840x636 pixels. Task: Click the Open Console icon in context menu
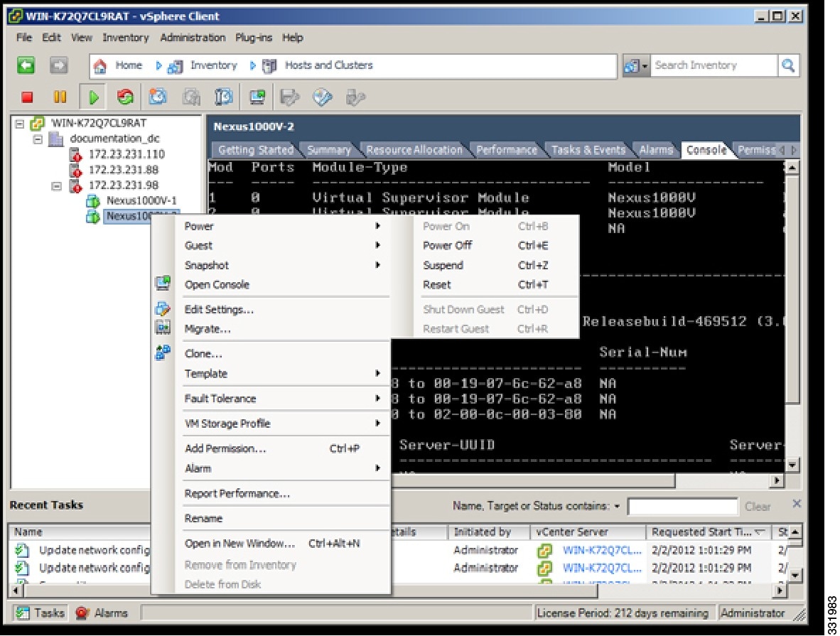[163, 283]
